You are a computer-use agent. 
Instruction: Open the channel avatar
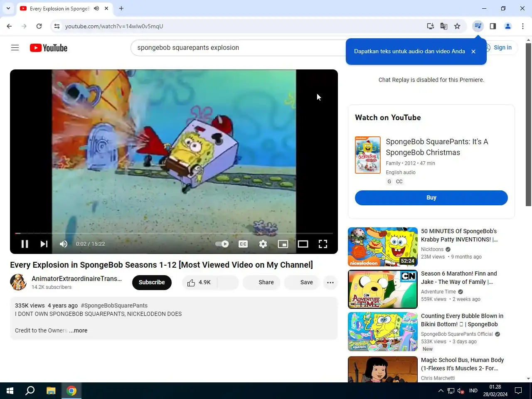[x=18, y=282]
